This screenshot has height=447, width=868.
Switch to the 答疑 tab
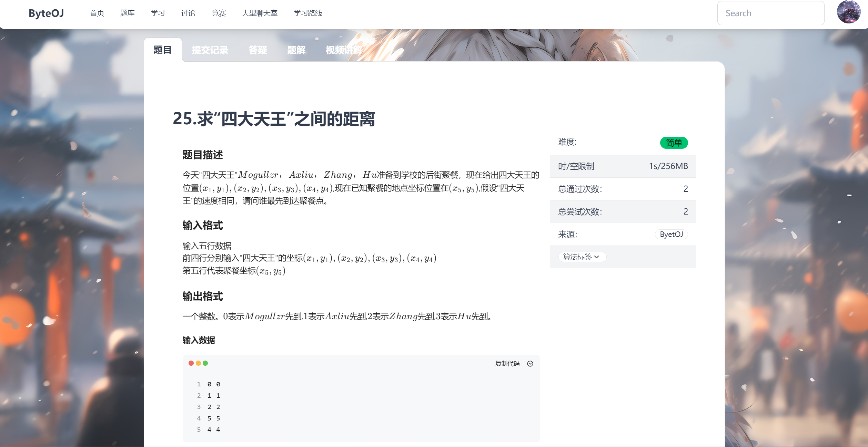coord(258,50)
